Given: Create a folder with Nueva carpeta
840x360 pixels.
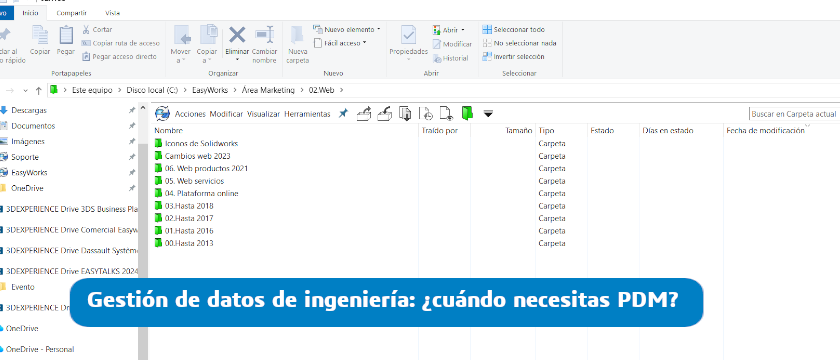Looking at the screenshot, I should [297, 45].
